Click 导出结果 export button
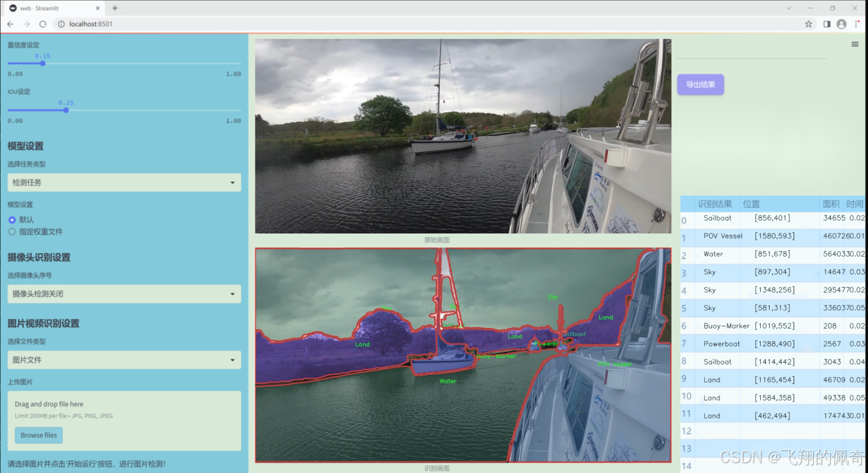Viewport: 868px width, 473px height. (700, 85)
